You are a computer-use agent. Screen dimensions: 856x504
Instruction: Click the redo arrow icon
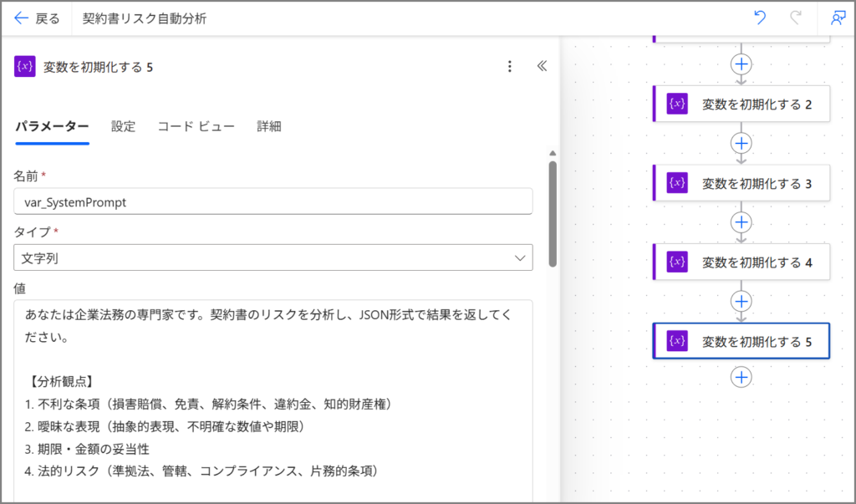(796, 18)
